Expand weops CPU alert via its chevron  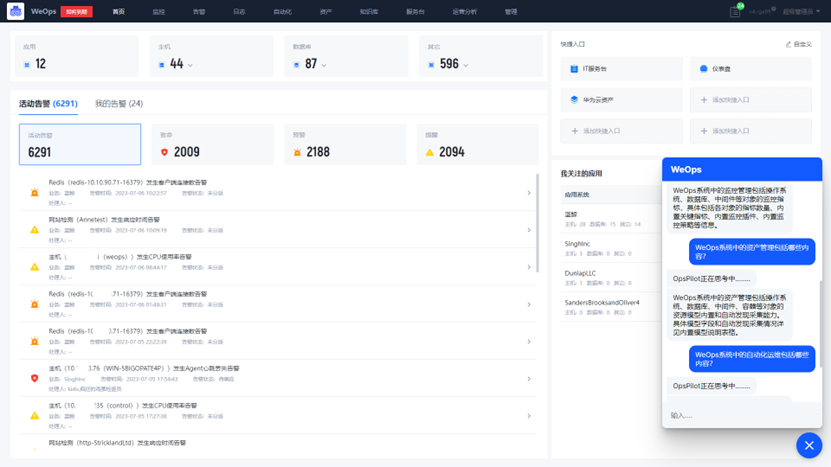(528, 267)
